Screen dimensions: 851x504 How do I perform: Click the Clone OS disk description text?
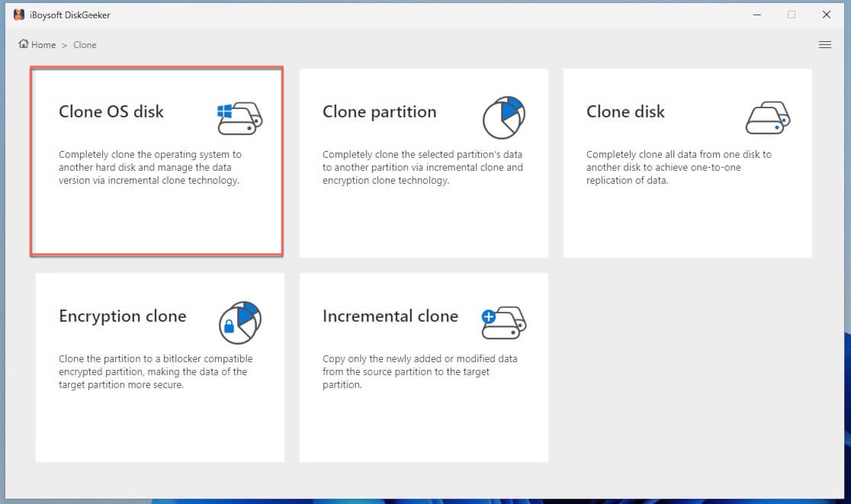(x=150, y=168)
